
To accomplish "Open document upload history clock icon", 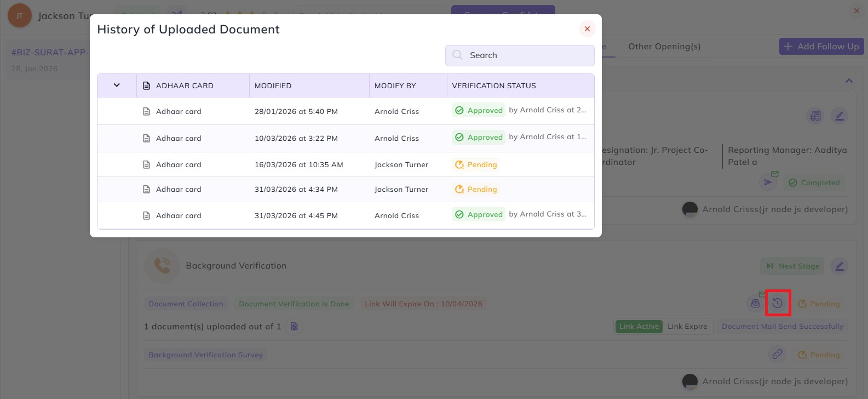I will [x=778, y=303].
